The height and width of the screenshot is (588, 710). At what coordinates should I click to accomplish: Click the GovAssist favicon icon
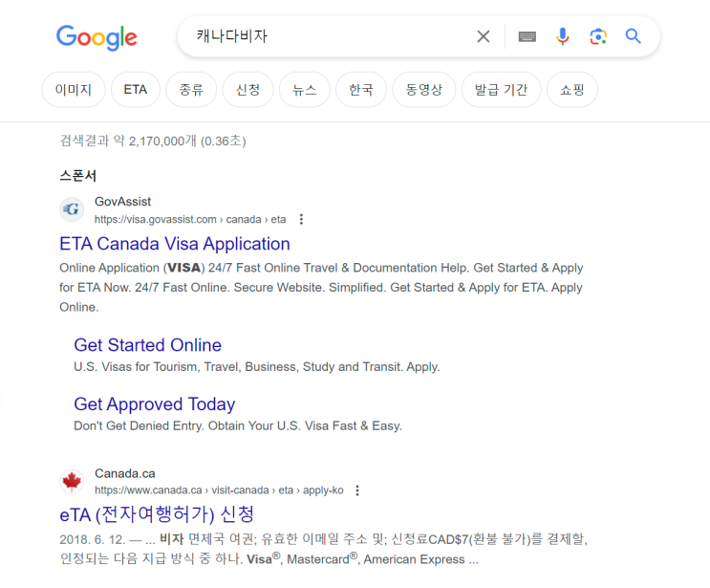coord(72,209)
